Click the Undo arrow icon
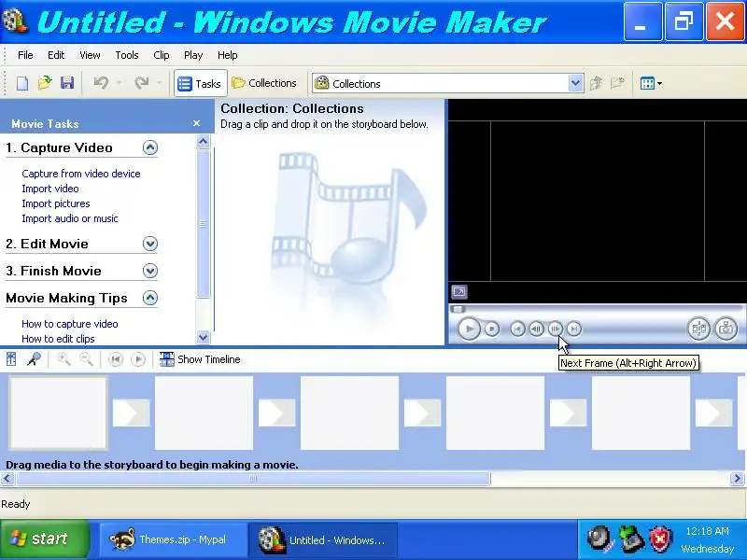This screenshot has height=560, width=747. point(101,83)
